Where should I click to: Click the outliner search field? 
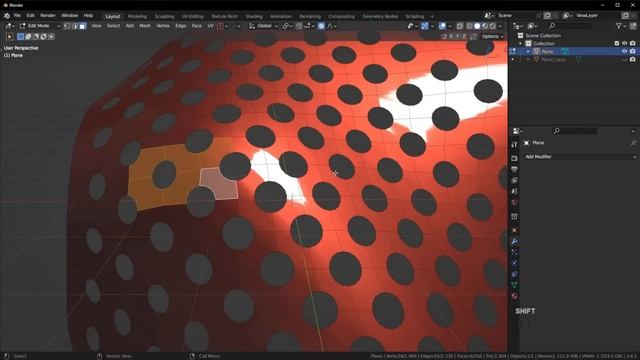(x=570, y=26)
